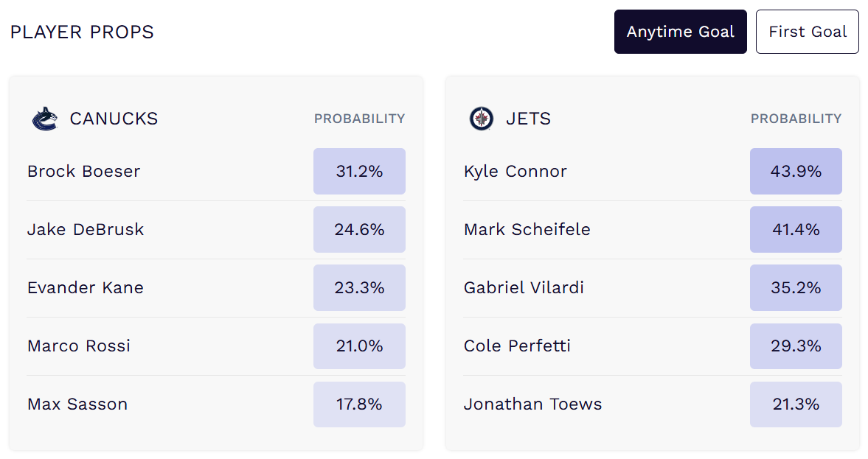
Task: Switch to the Anytime Goal tab
Action: 680,32
